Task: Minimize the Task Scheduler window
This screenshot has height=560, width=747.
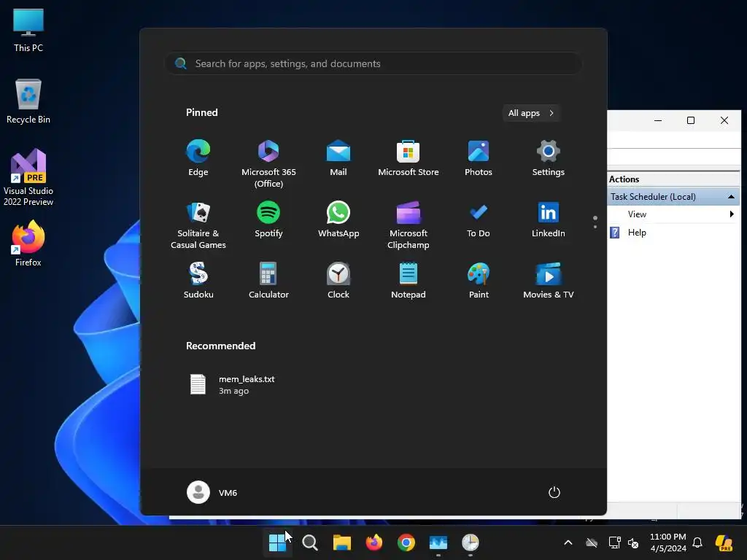Action: pos(658,120)
